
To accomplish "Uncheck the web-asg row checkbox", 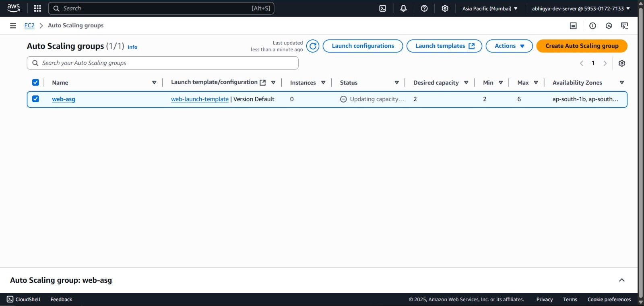I will pos(35,99).
